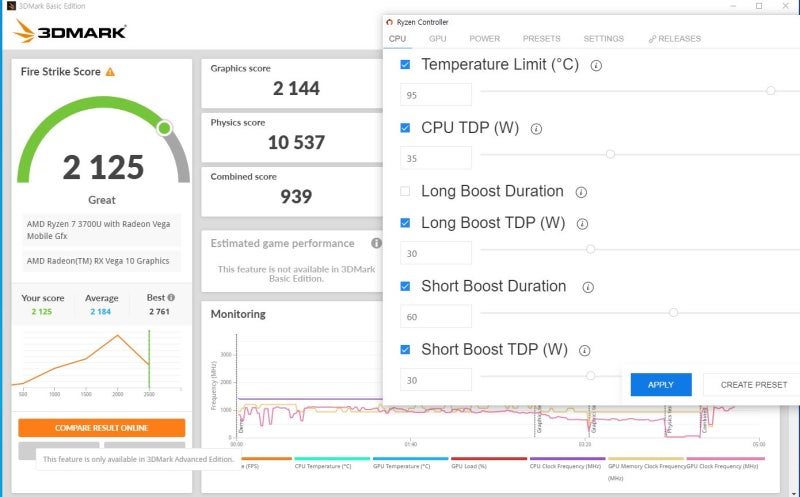800x497 pixels.
Task: Open the Temperature Limit info icon
Action: click(596, 65)
